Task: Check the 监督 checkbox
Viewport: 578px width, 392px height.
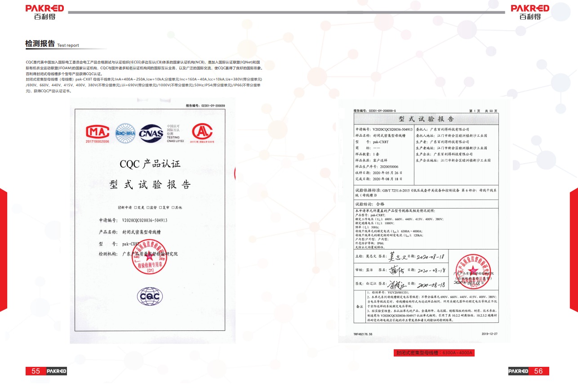Action: [x=148, y=208]
